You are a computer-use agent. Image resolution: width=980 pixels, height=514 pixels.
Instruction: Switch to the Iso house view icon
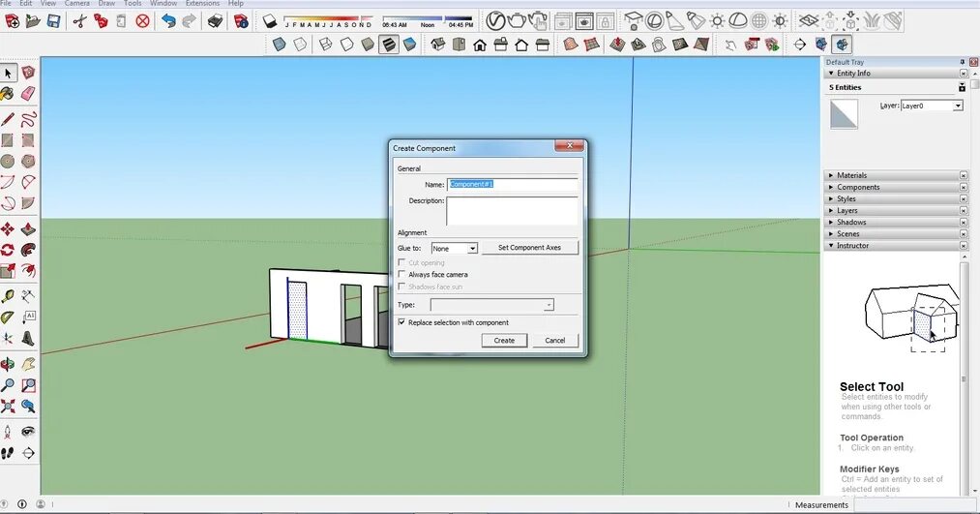tap(438, 45)
